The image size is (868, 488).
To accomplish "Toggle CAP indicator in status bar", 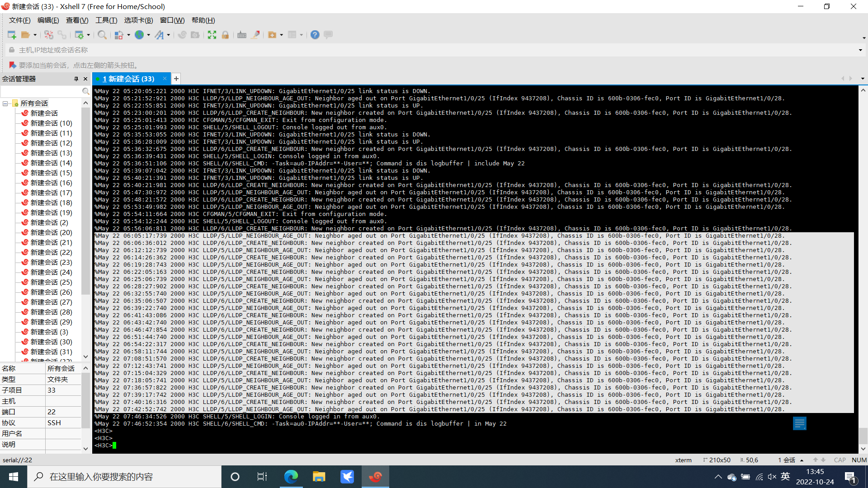I will [840, 460].
